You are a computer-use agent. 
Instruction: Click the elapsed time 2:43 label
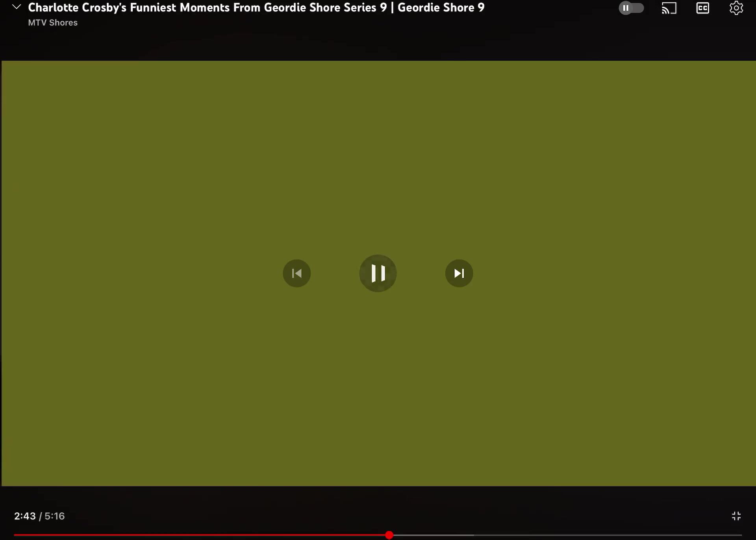tap(24, 516)
